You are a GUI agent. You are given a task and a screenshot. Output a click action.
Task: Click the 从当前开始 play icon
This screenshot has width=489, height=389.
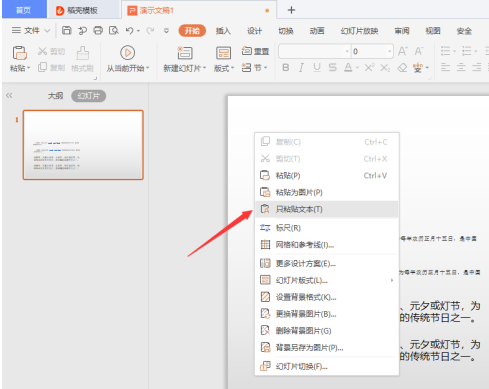(x=127, y=53)
